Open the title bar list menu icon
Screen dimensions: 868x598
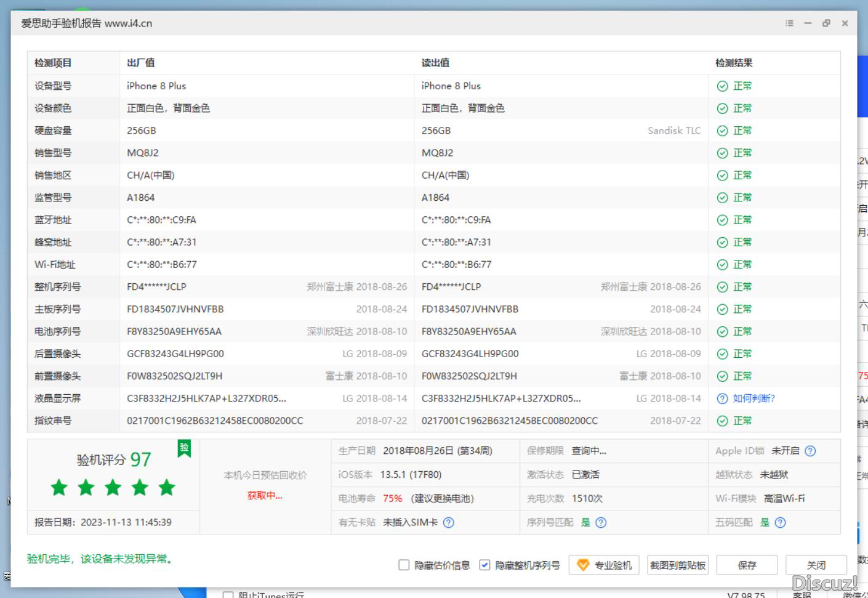[789, 23]
